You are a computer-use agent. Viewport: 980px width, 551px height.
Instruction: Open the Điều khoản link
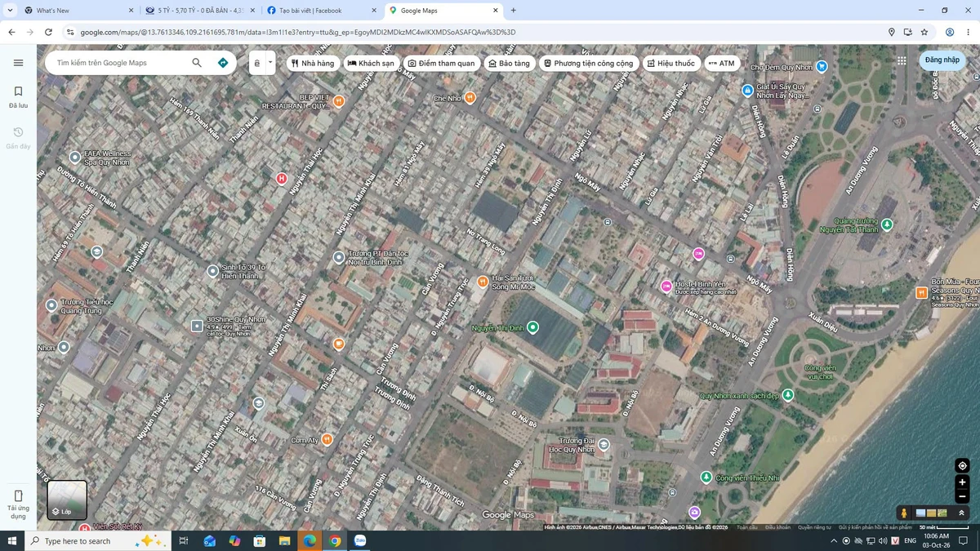pyautogui.click(x=777, y=527)
